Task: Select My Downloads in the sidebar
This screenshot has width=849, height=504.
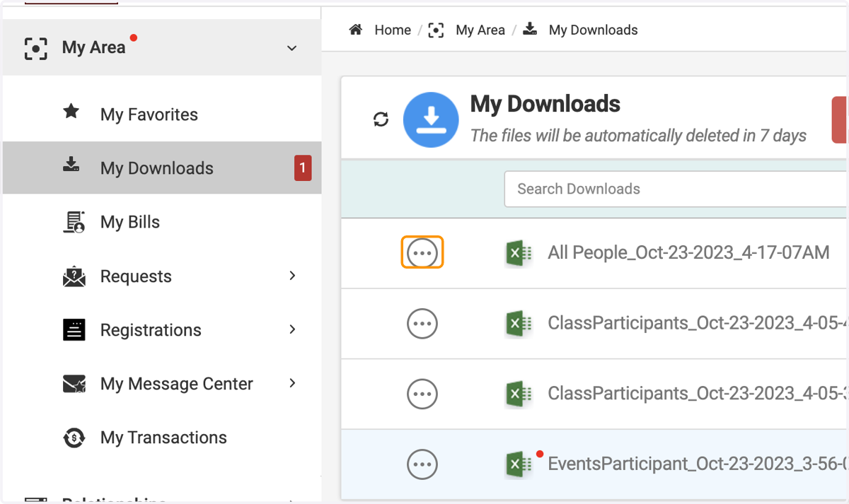Action: [x=162, y=168]
